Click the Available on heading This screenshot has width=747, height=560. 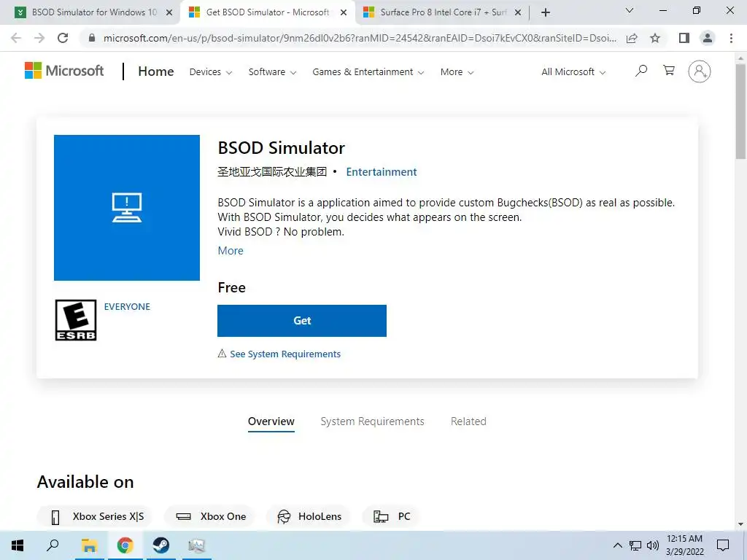tap(85, 482)
